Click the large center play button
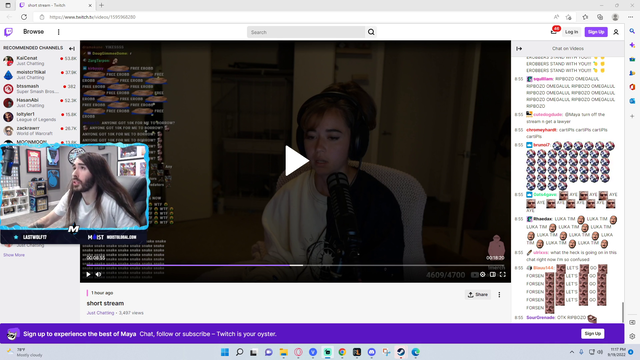640x360 pixels. coord(296,161)
